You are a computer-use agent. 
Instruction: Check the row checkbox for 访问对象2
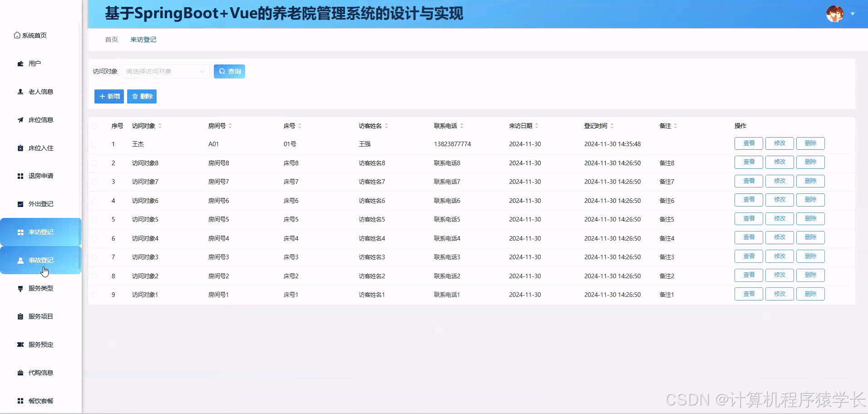[94, 276]
